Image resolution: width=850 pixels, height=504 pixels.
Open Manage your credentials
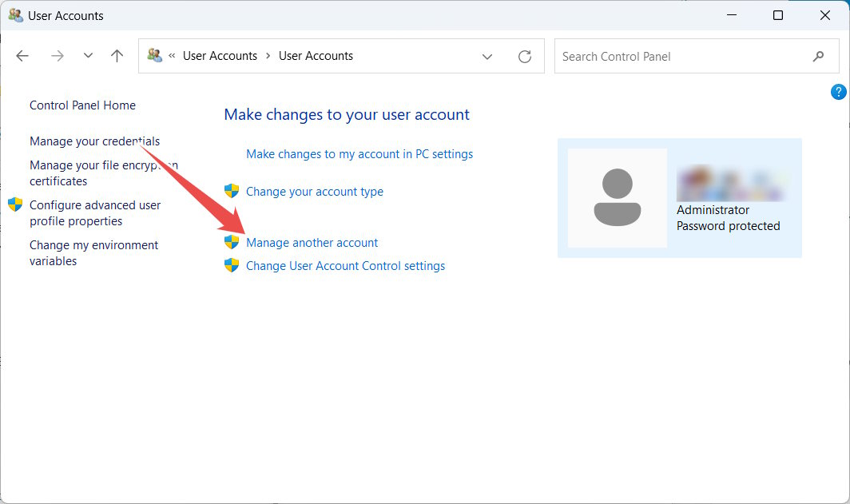click(x=94, y=141)
